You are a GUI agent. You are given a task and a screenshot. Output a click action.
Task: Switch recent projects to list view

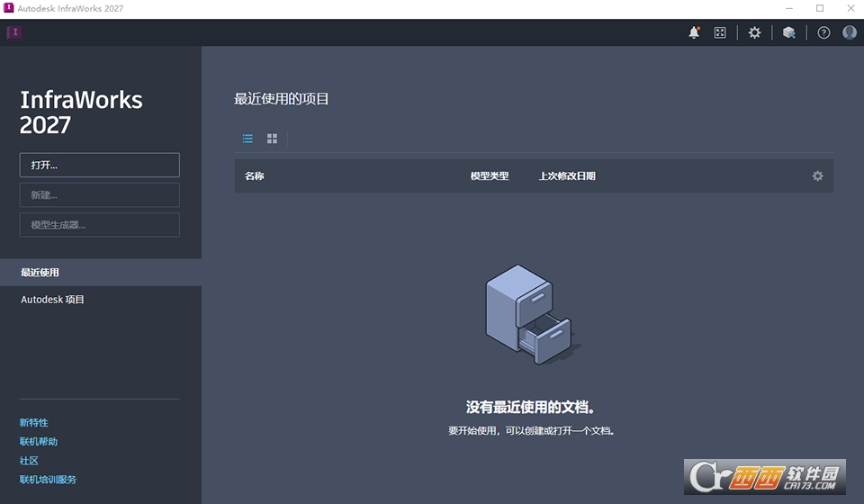[248, 139]
